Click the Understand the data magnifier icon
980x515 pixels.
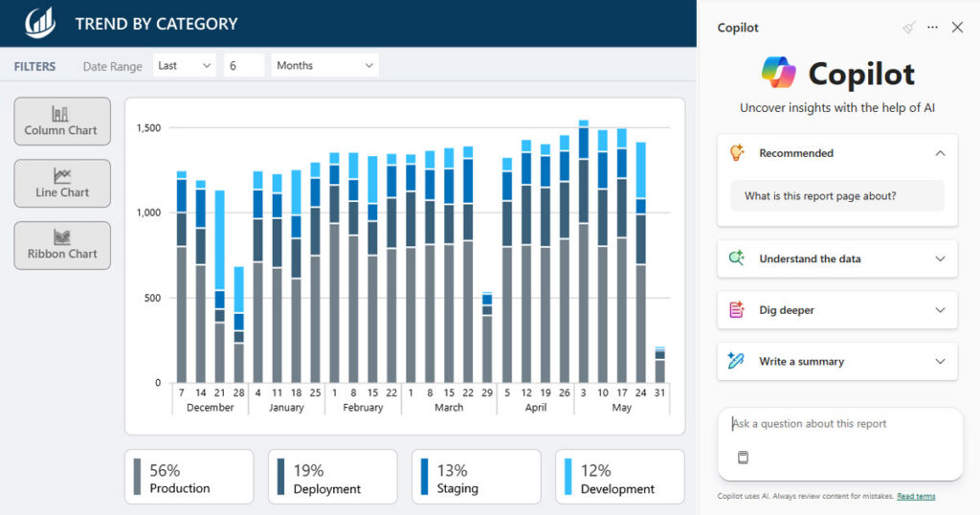click(x=736, y=258)
